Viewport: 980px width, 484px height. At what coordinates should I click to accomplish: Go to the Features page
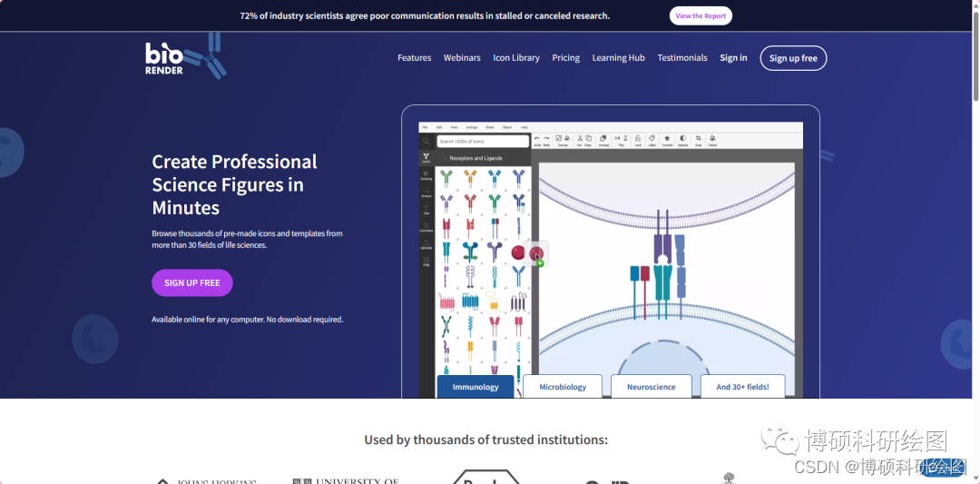point(415,57)
